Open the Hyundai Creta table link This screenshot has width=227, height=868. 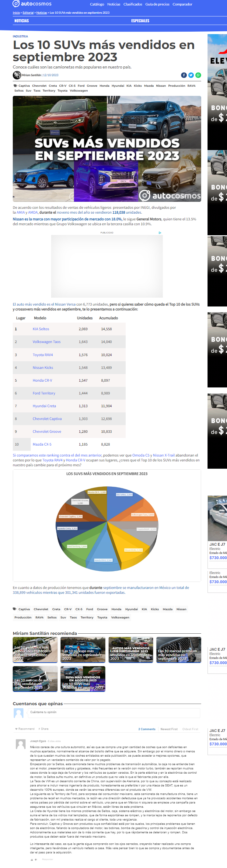44,406
